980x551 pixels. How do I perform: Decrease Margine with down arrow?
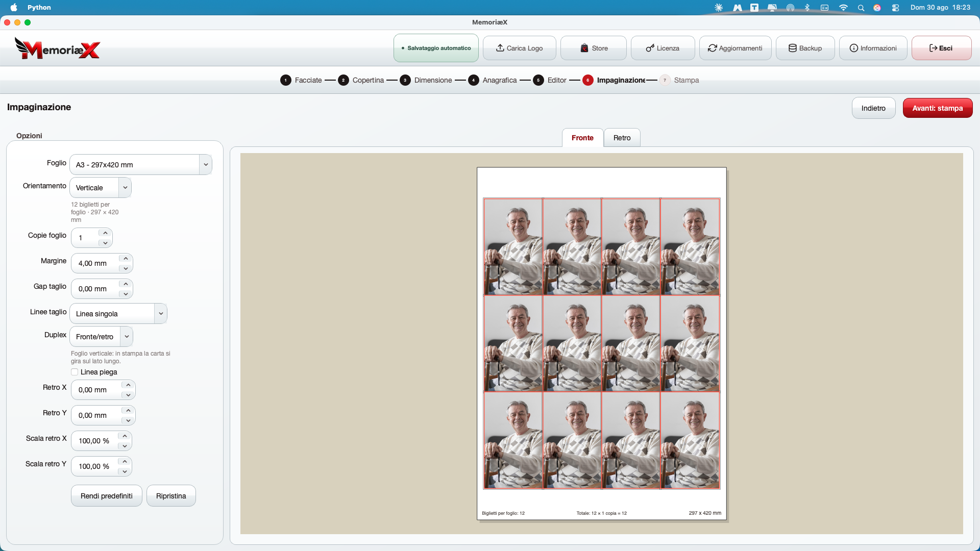(126, 268)
